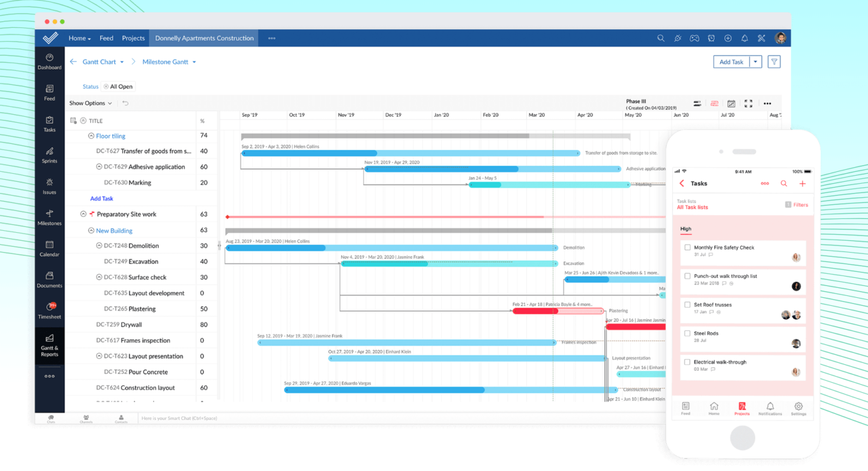The width and height of the screenshot is (868, 471).
Task: Switch to the Projects tab
Action: [133, 38]
